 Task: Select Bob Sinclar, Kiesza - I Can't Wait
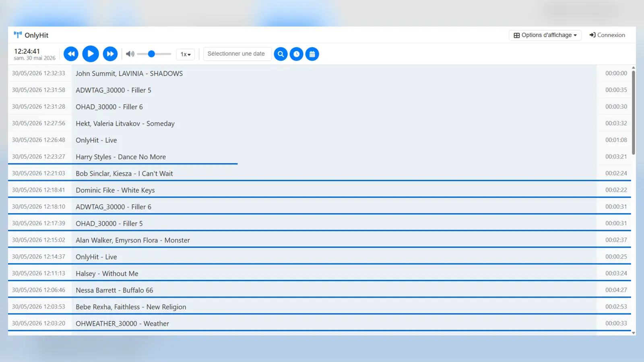point(320,173)
